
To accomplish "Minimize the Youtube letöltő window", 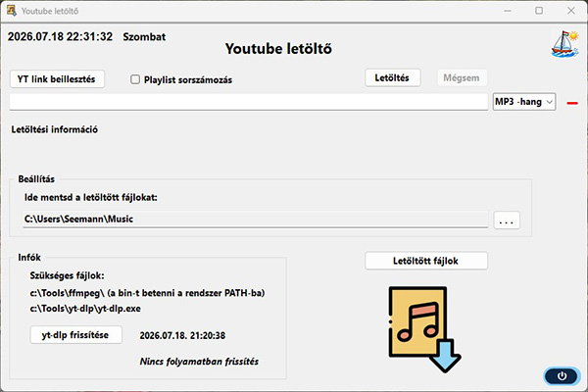I will (508, 11).
